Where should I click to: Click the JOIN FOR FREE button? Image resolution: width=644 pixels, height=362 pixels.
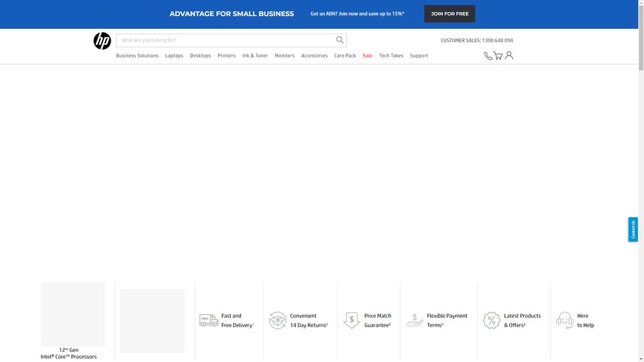449,14
